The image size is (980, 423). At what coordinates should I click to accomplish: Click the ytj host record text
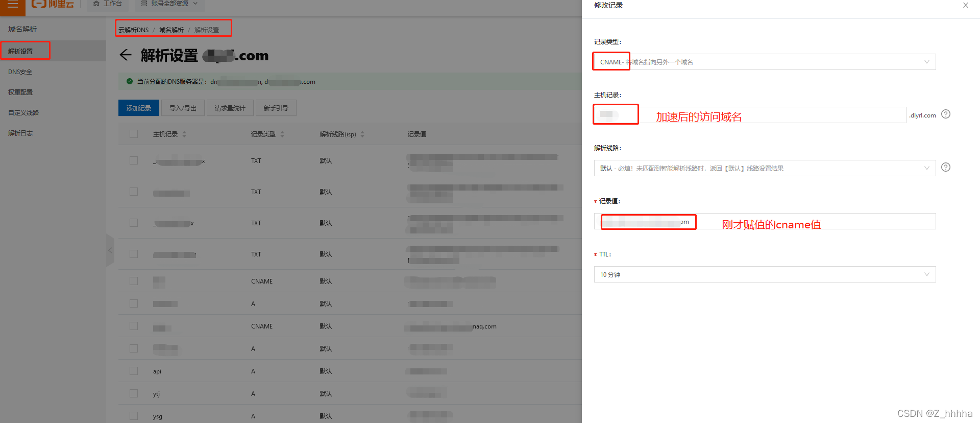point(156,394)
